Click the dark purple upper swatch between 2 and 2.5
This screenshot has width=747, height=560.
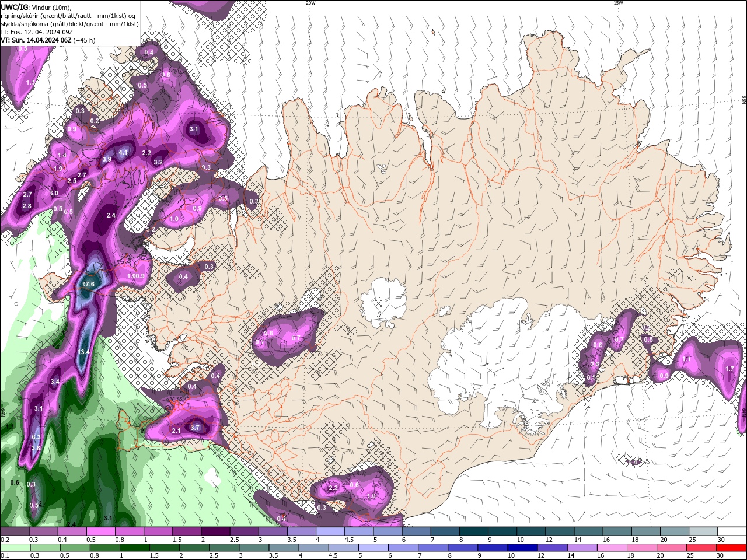[215, 531]
